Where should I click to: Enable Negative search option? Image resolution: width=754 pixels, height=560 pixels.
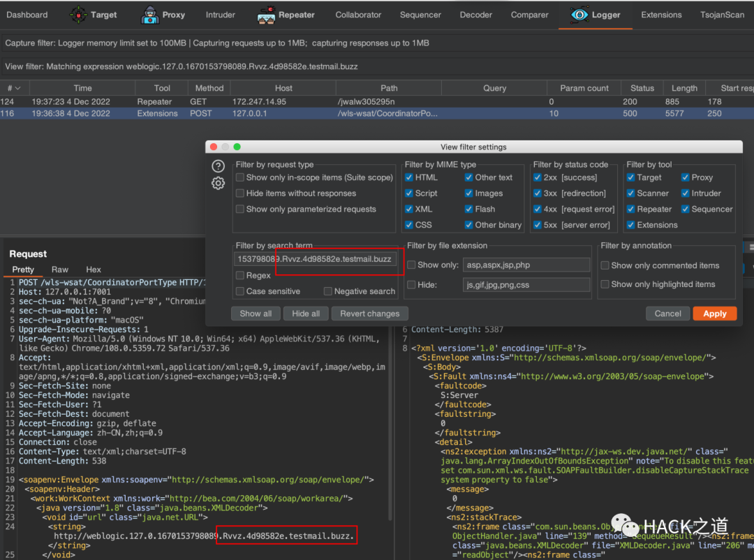click(x=328, y=292)
